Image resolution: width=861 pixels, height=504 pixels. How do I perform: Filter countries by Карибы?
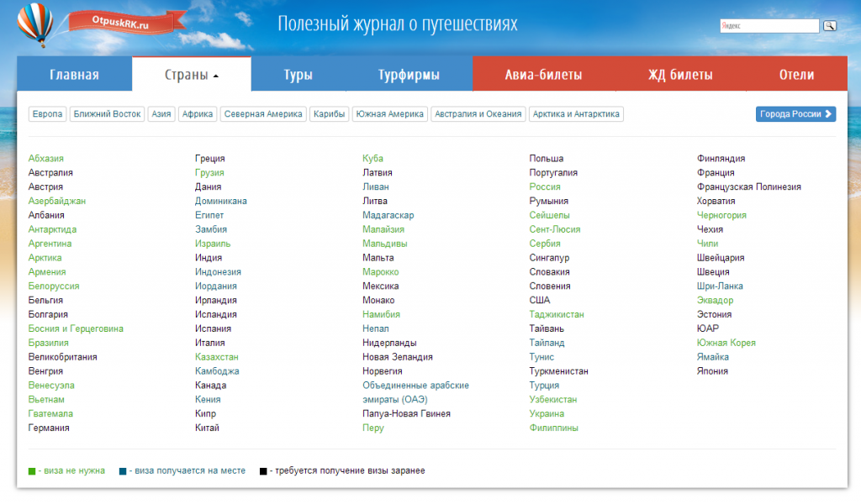click(329, 114)
